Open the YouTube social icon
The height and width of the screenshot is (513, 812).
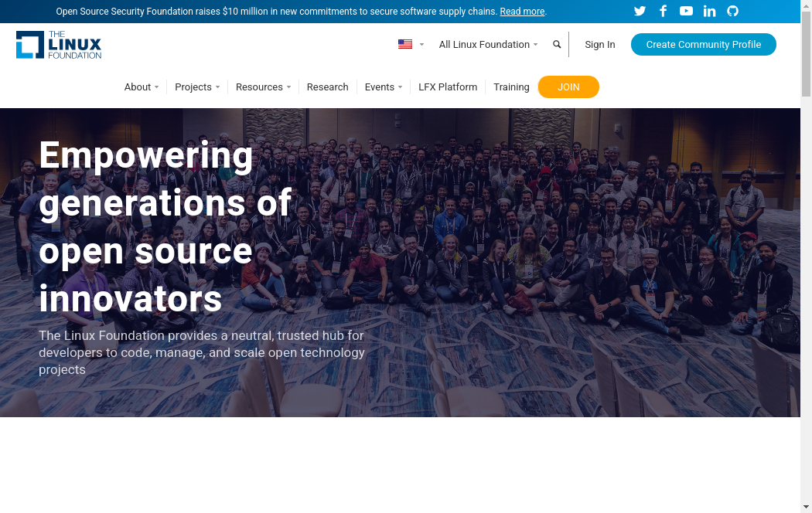point(686,11)
